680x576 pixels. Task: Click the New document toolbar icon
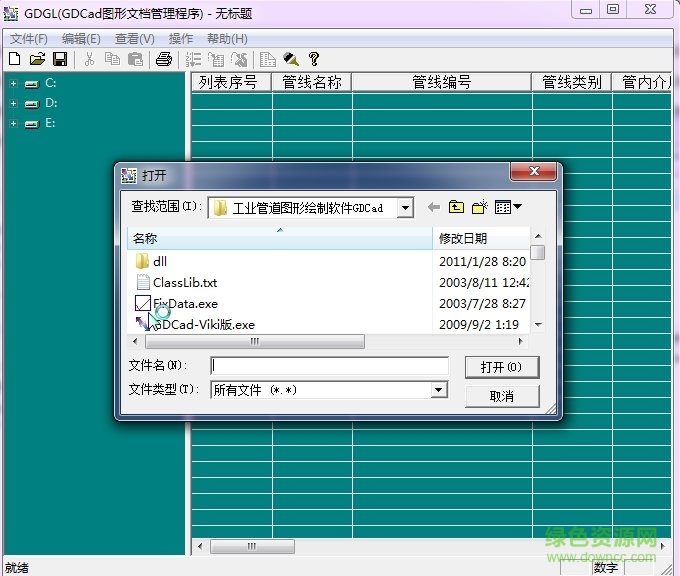(14, 59)
